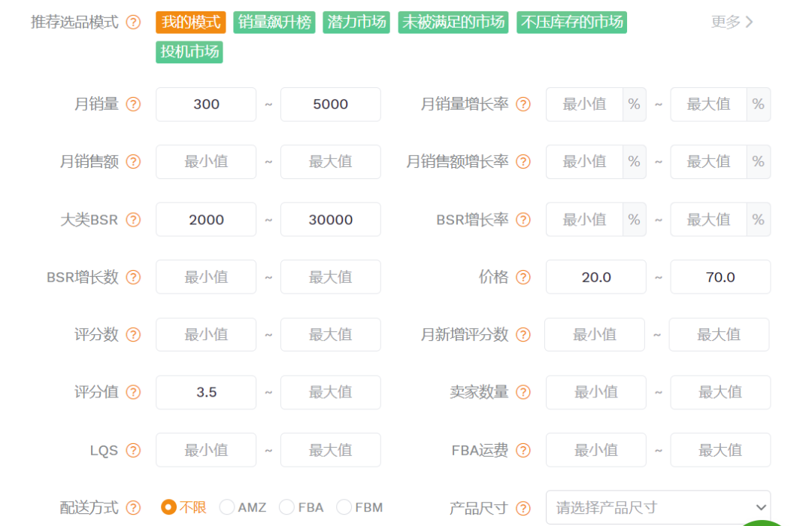Open the 评分值 help tooltip
812x526 pixels.
coord(133,392)
